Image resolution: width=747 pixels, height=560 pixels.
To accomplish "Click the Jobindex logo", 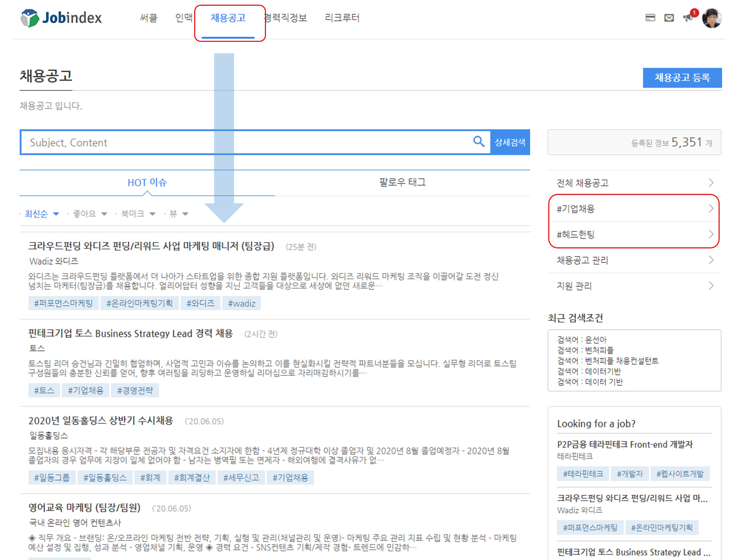I will tap(61, 18).
